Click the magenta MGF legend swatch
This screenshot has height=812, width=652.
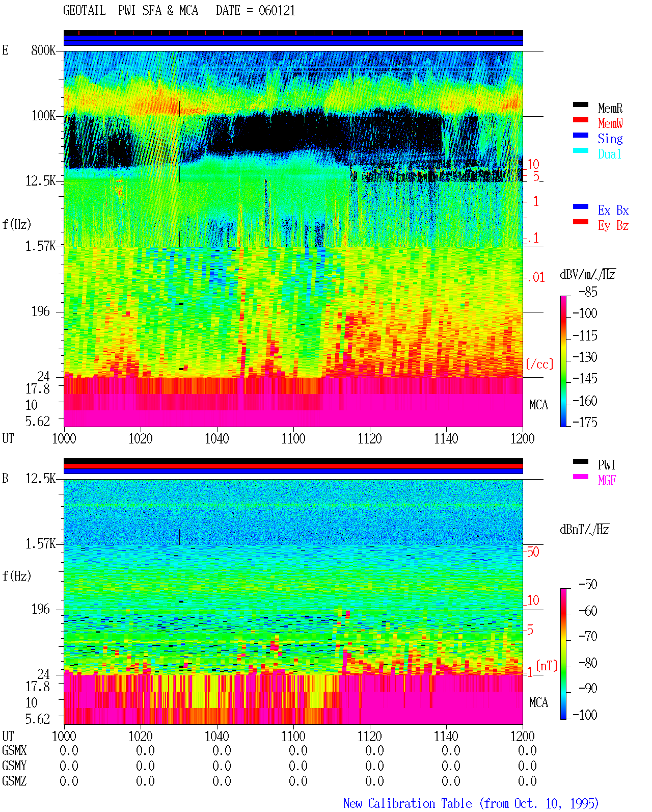click(x=581, y=477)
